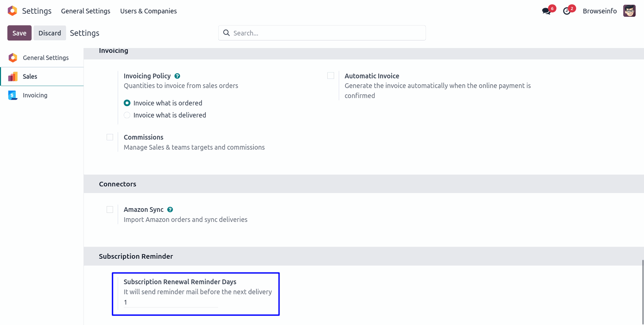Screen dimensions: 644x325
Task: Click the Amazon Sync help icon
Action: (170, 210)
